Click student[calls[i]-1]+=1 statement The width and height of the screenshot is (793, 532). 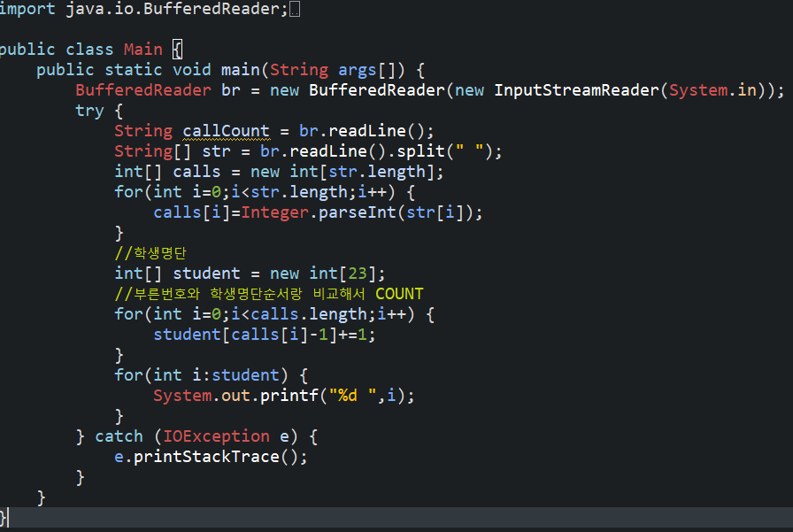click(x=264, y=335)
